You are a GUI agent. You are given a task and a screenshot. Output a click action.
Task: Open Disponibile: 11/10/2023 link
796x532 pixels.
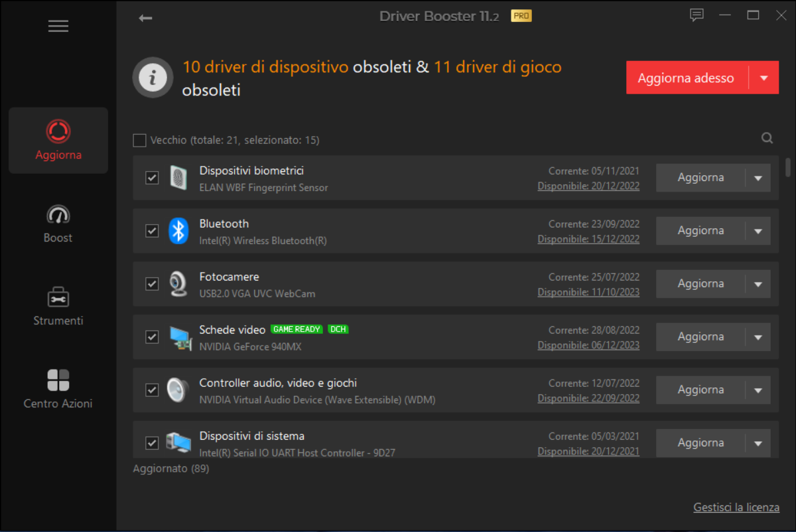[588, 293]
